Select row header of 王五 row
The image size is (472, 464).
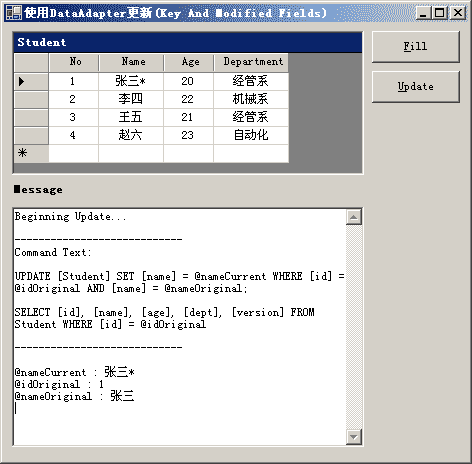tap(31, 117)
